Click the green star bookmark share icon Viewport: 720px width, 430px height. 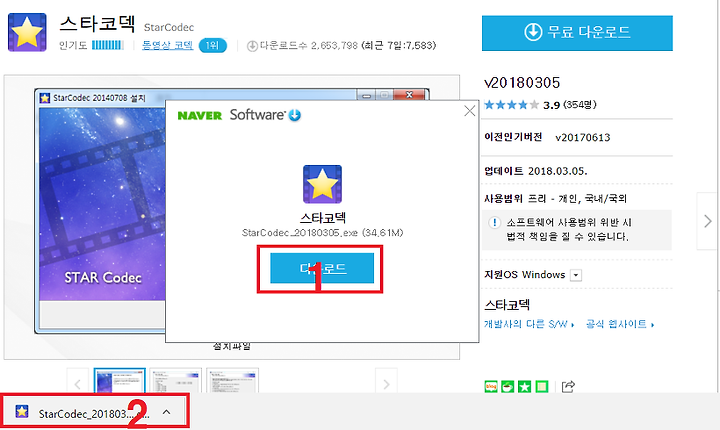point(524,387)
